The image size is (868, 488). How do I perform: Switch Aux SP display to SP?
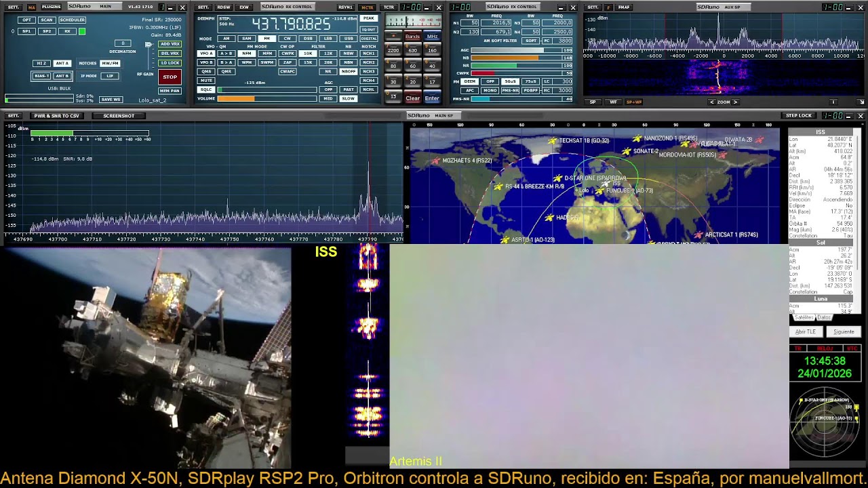(593, 102)
